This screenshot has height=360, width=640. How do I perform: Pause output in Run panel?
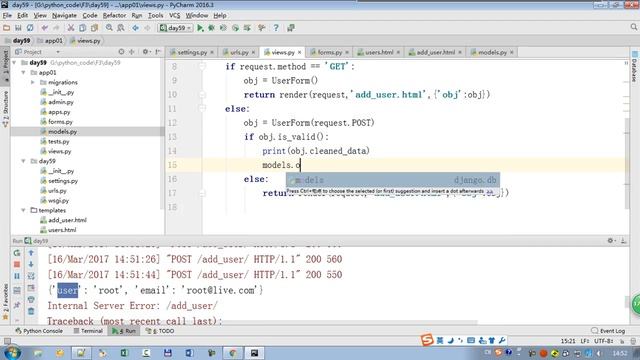(17, 276)
